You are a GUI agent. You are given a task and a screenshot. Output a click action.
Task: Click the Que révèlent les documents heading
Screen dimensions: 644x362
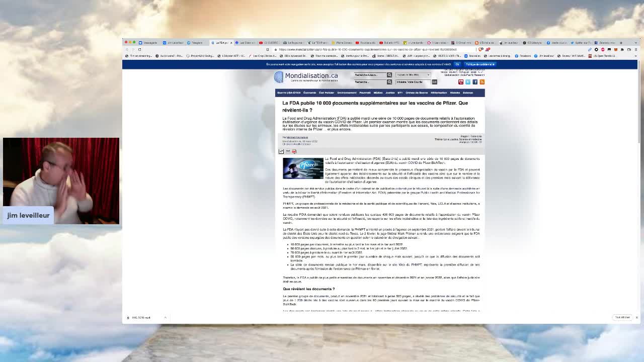point(308,289)
